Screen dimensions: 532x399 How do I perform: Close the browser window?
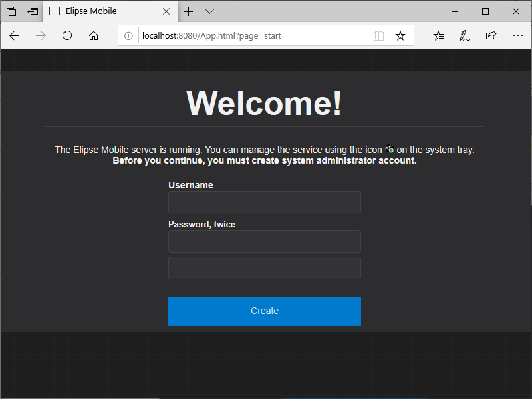(x=516, y=11)
